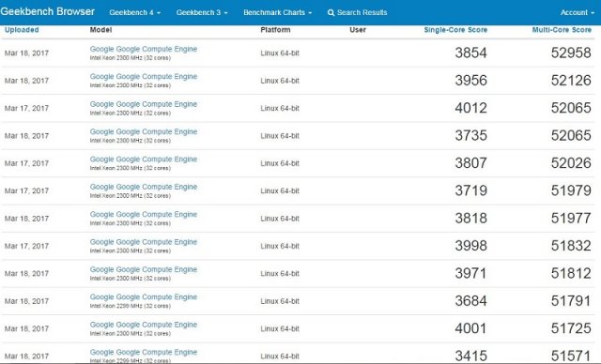Sort by Uploaded column header
The width and height of the screenshot is (601, 364).
click(x=22, y=30)
